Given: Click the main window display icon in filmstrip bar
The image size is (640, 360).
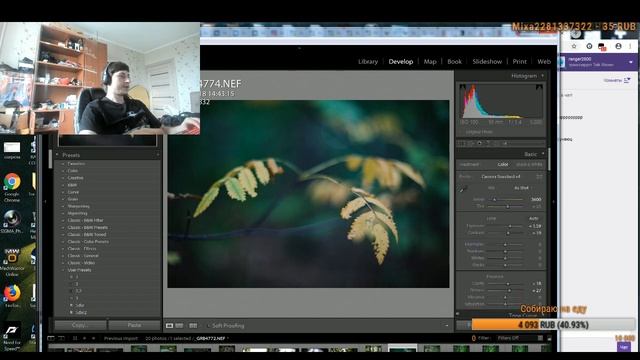Looking at the screenshot, I should 51,338.
